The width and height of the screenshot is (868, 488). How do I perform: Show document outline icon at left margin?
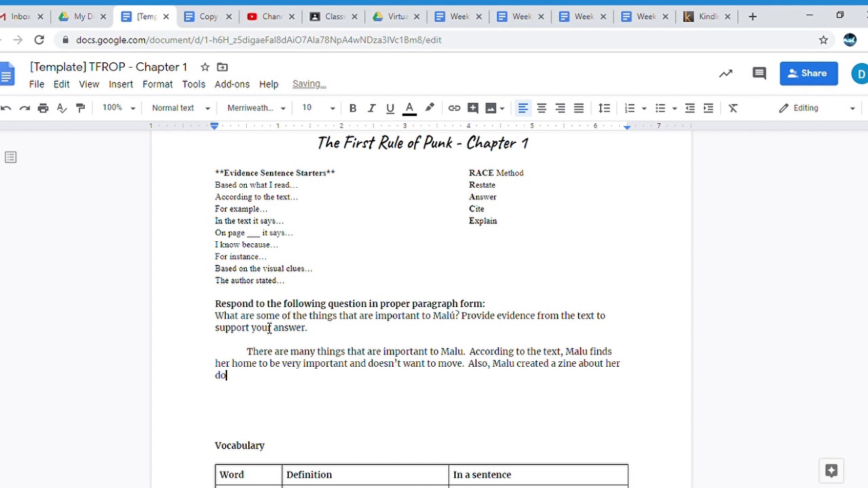(10, 157)
